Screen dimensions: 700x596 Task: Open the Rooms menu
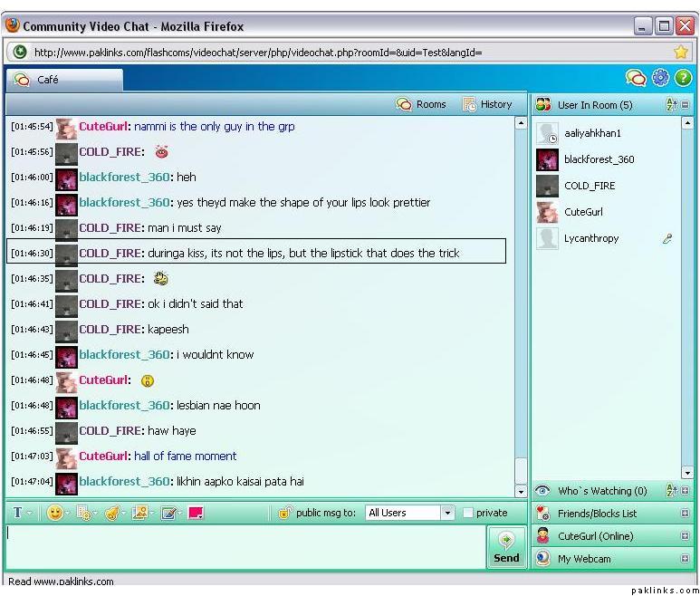(x=421, y=104)
